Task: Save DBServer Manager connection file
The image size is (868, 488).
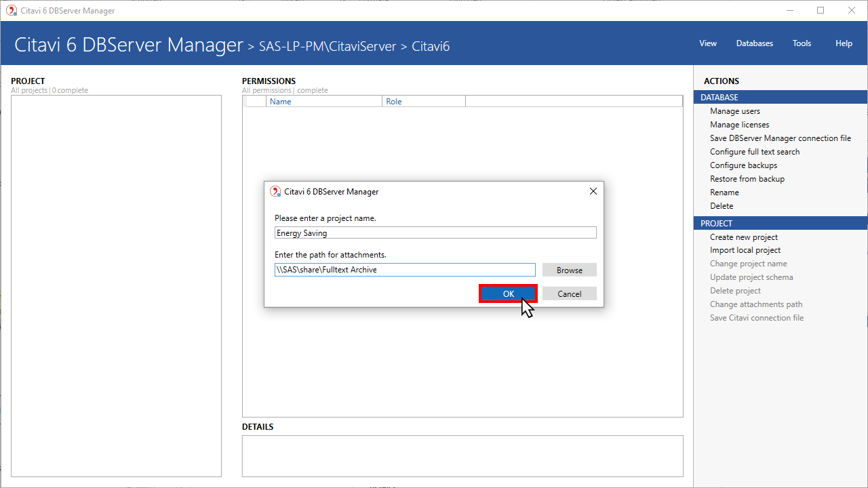Action: tap(780, 138)
